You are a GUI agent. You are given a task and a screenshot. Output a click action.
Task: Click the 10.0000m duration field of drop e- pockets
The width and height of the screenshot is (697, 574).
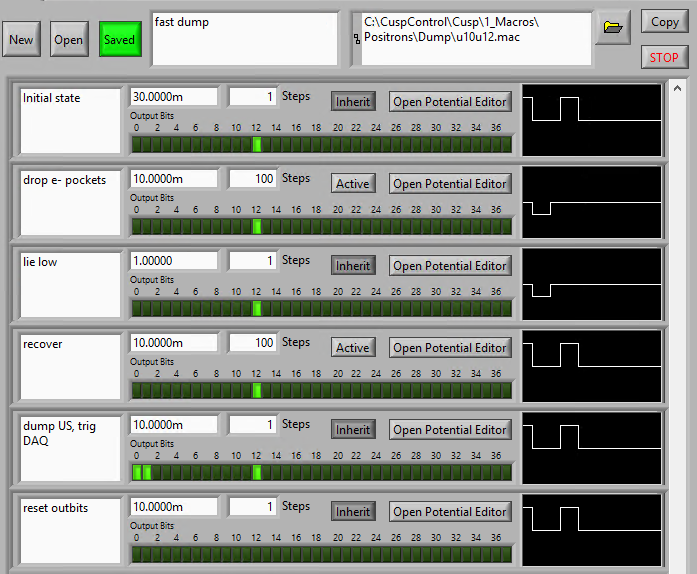click(174, 179)
